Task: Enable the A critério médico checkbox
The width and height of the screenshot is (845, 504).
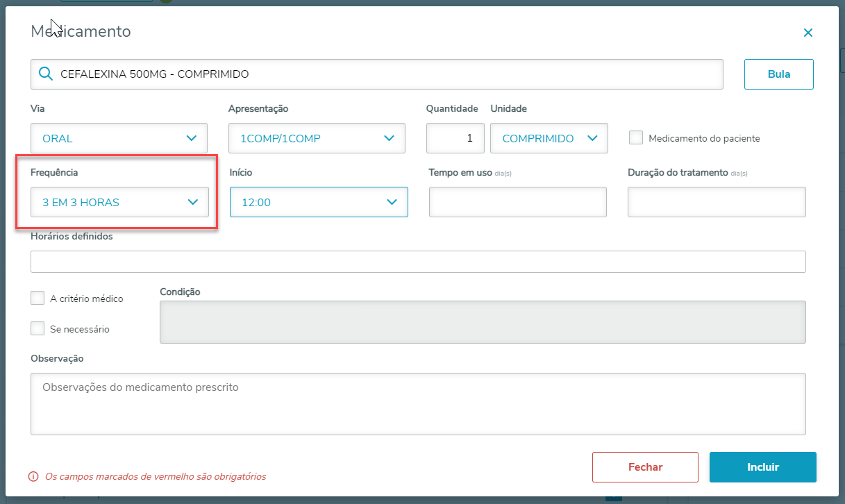Action: [37, 298]
